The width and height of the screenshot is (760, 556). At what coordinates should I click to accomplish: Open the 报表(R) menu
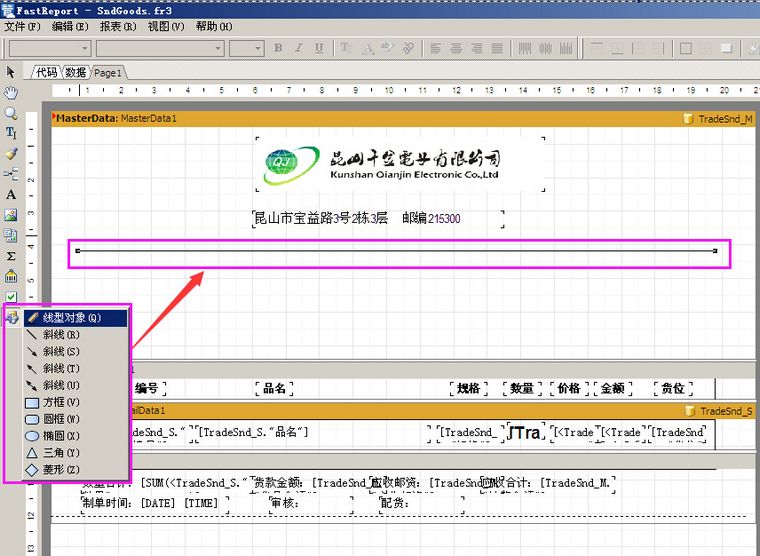coord(118,26)
